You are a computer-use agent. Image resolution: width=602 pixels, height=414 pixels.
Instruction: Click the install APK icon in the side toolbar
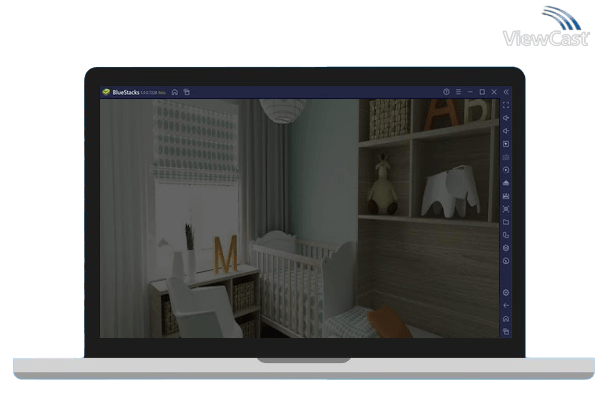click(506, 183)
